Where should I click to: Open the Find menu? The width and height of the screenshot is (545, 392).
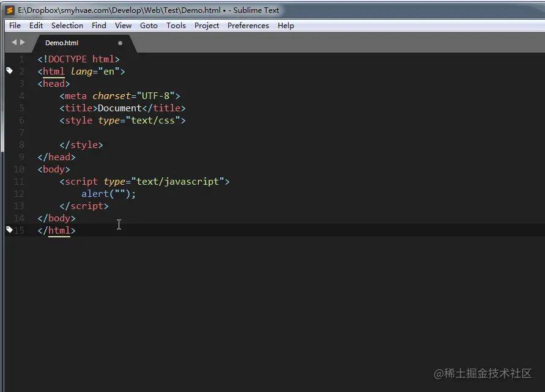pyautogui.click(x=99, y=26)
